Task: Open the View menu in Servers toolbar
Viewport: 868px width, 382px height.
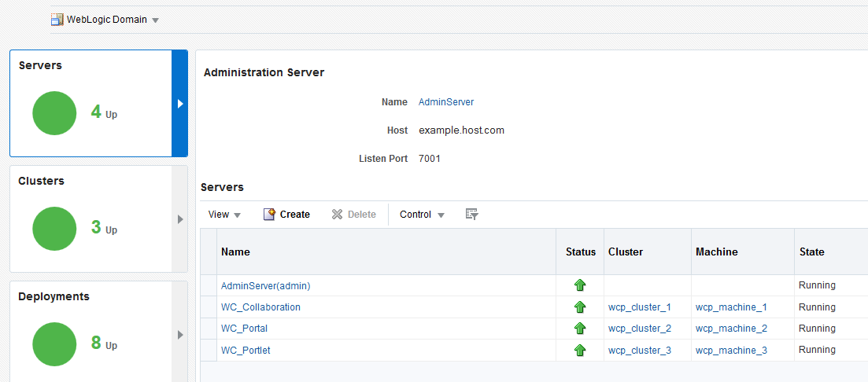Action: click(x=224, y=215)
